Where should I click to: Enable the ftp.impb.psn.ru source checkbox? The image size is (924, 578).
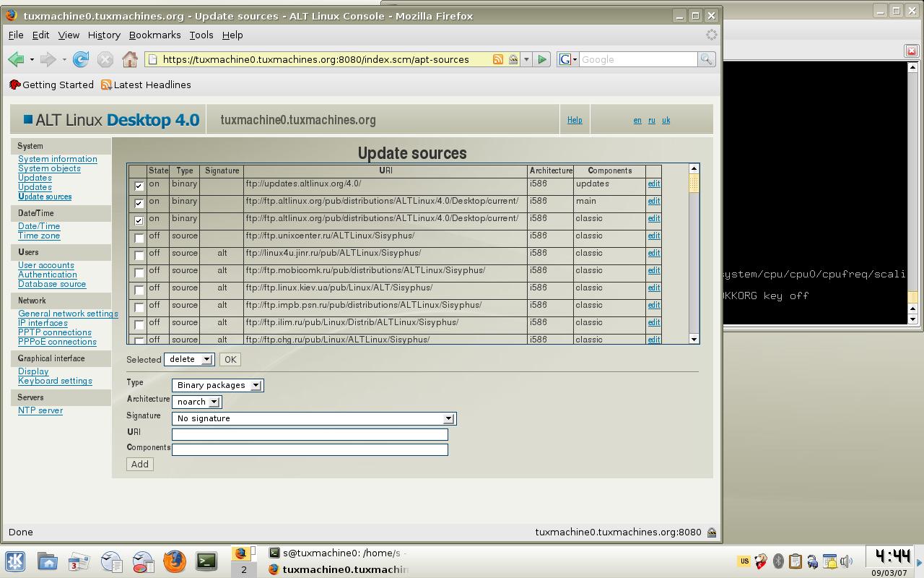point(139,307)
